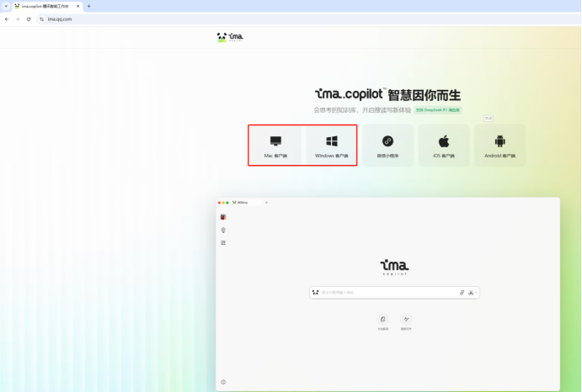Image resolution: width=582 pixels, height=392 pixels.
Task: Go back in the browser
Action: pyautogui.click(x=7, y=19)
